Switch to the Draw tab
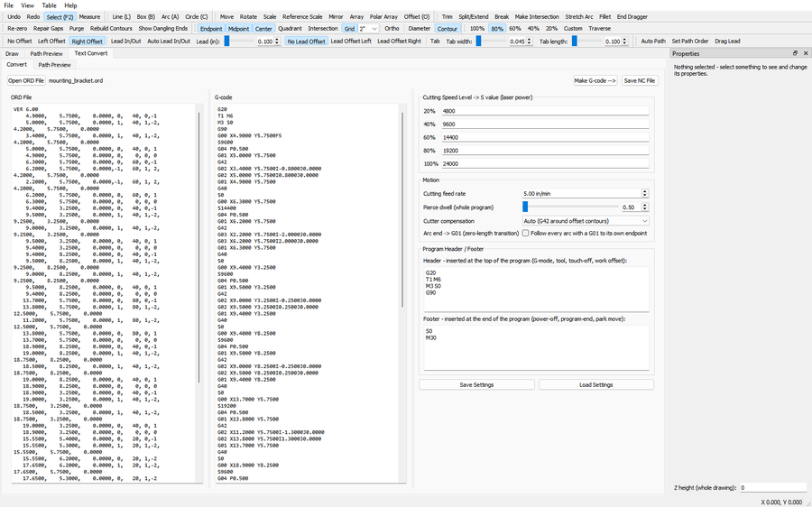 (12, 53)
